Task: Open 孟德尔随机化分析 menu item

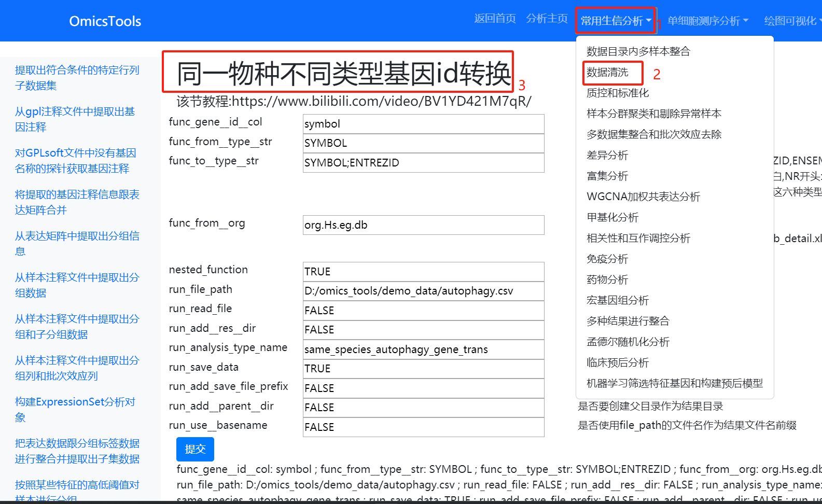Action: (628, 342)
